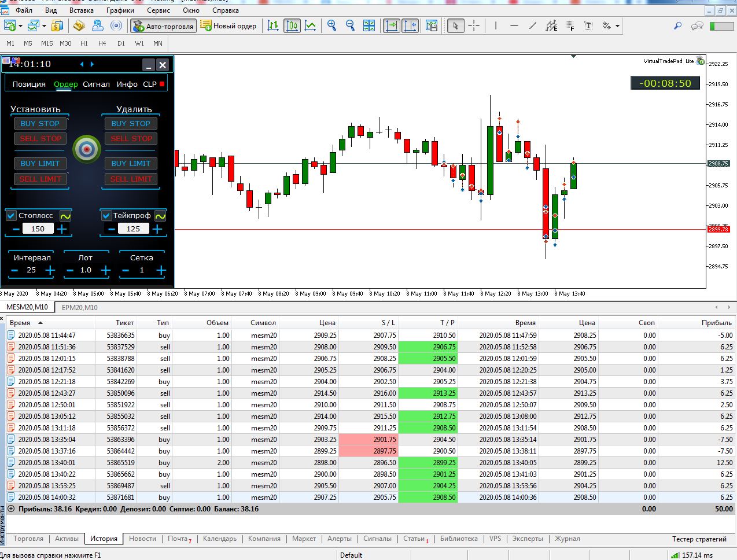Toggle auto scroll chart icon

[392, 25]
